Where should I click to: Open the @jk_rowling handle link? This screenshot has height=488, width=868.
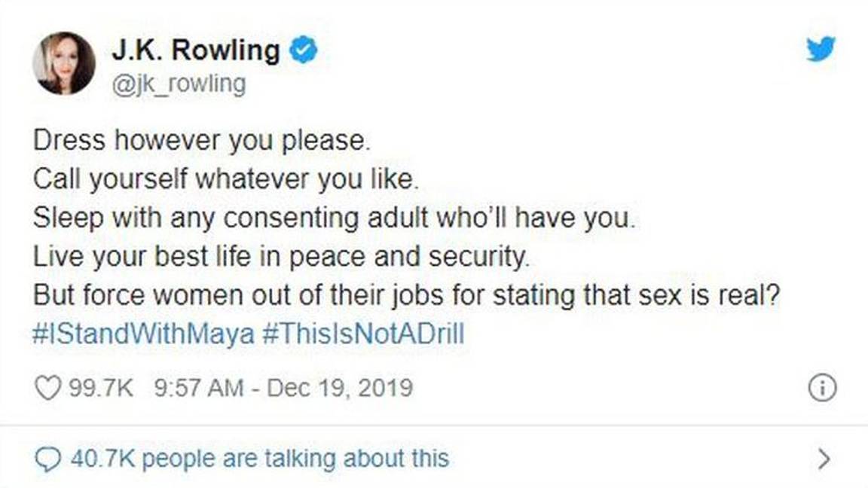179,84
